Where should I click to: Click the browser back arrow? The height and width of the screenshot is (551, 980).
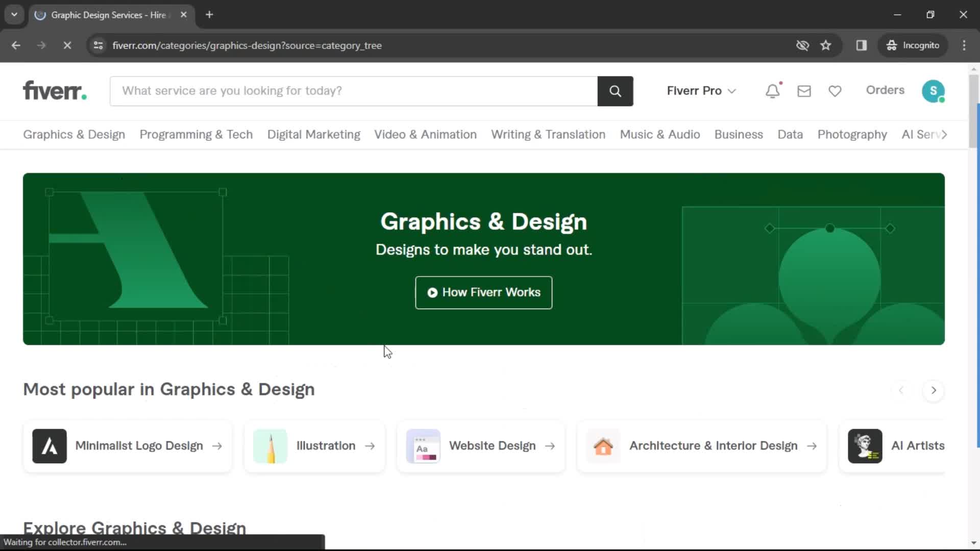16,45
